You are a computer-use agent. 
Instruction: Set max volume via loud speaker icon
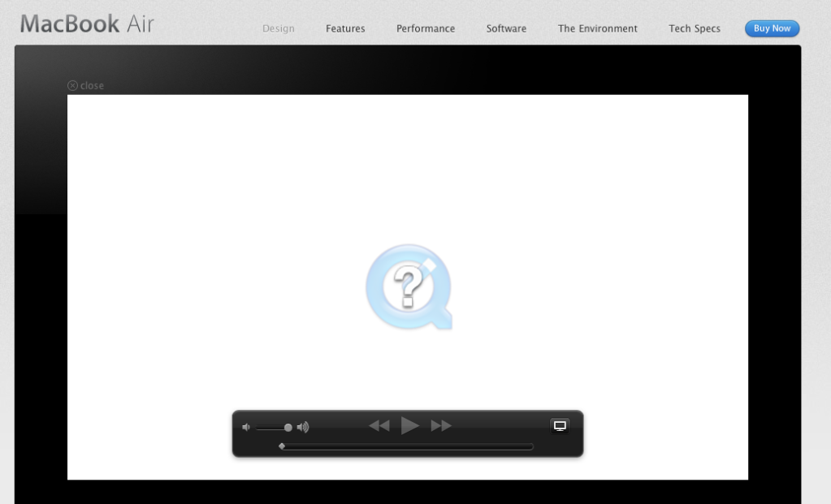point(303,427)
